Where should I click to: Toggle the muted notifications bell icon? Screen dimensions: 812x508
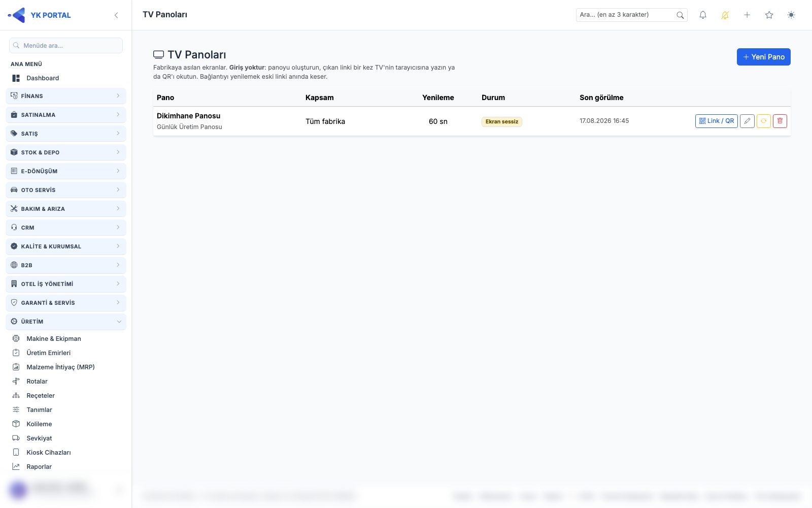725,15
